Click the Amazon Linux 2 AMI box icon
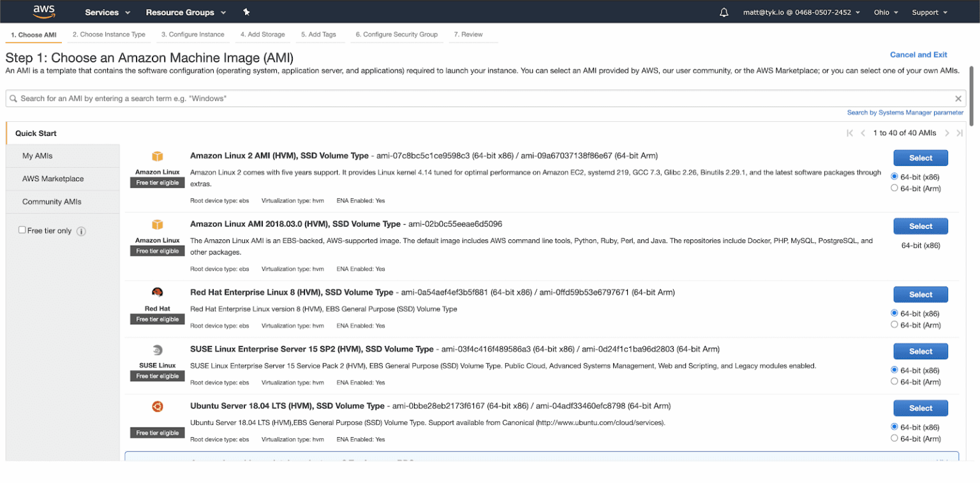980x483 pixels. 158,156
